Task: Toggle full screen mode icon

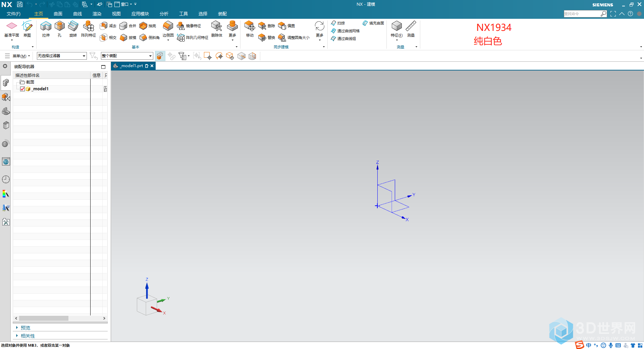Action: 613,14
